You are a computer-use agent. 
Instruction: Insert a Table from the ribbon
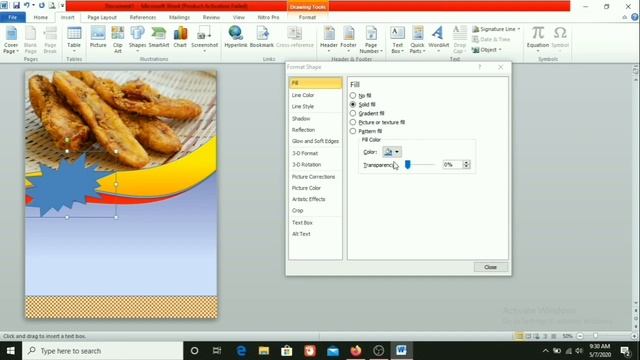[x=74, y=39]
